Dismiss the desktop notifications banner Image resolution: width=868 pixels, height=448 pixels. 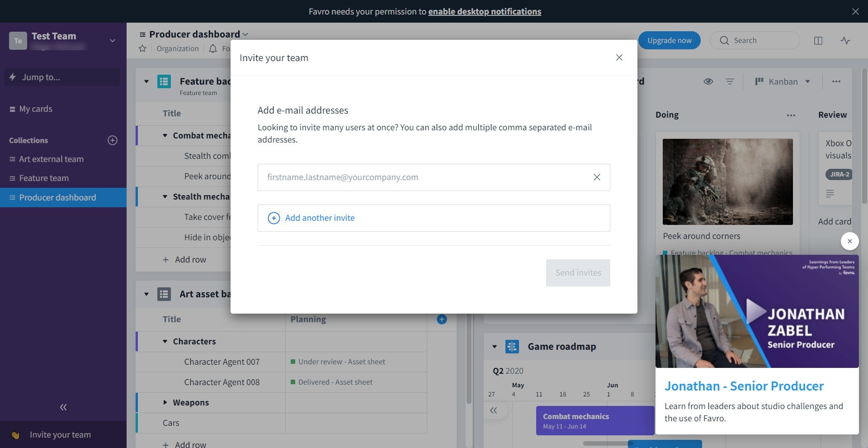tap(855, 11)
